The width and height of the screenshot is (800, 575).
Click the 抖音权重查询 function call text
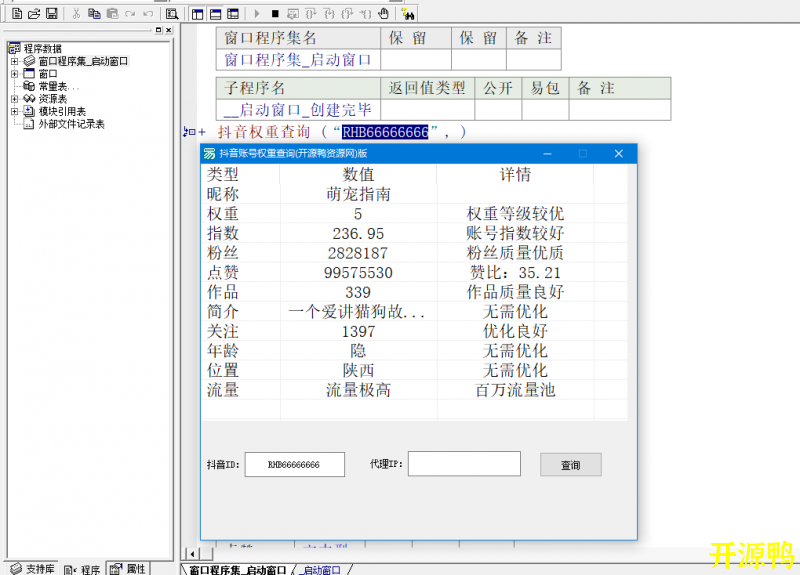(264, 132)
